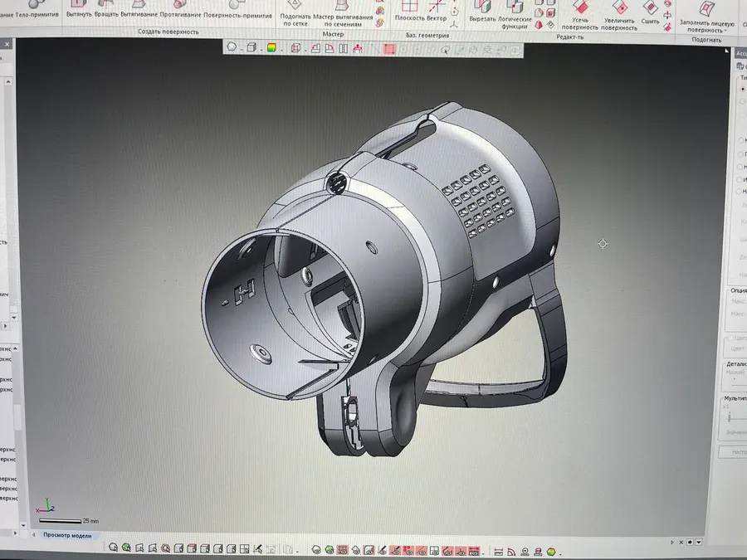747x560 pixels.
Task: Click the Мультитип slider handle in right panel
Action: (x=730, y=417)
